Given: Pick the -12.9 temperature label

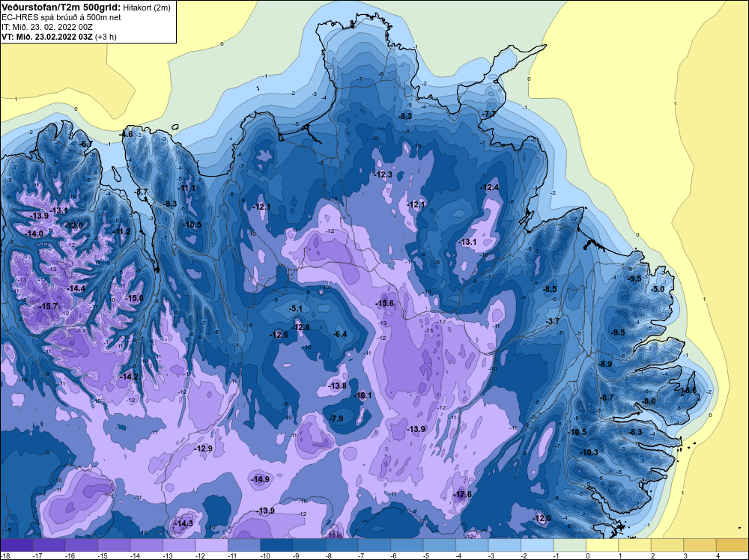Looking at the screenshot, I should click(x=203, y=448).
